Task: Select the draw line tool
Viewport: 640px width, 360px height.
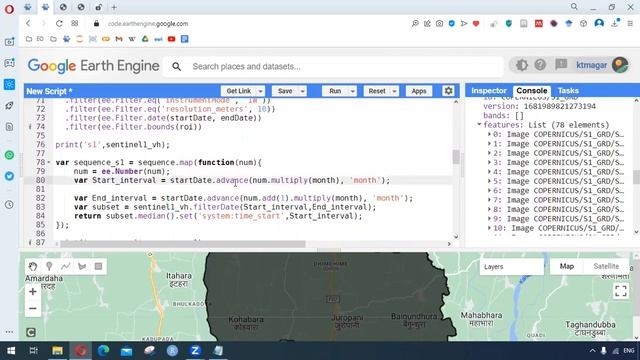Action: (x=65, y=267)
